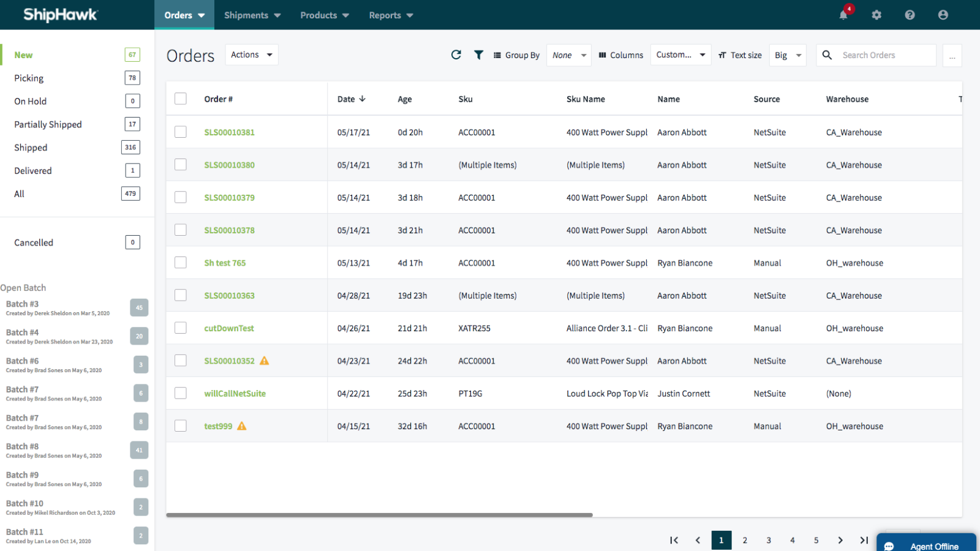Open the filter funnel icon
Screen dimensions: 980x551
click(x=478, y=55)
